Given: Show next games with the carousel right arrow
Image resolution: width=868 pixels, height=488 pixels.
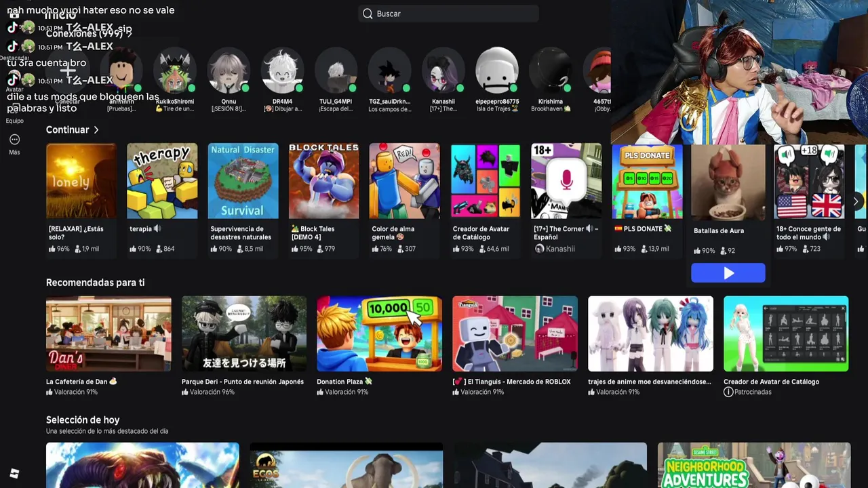Looking at the screenshot, I should (856, 201).
